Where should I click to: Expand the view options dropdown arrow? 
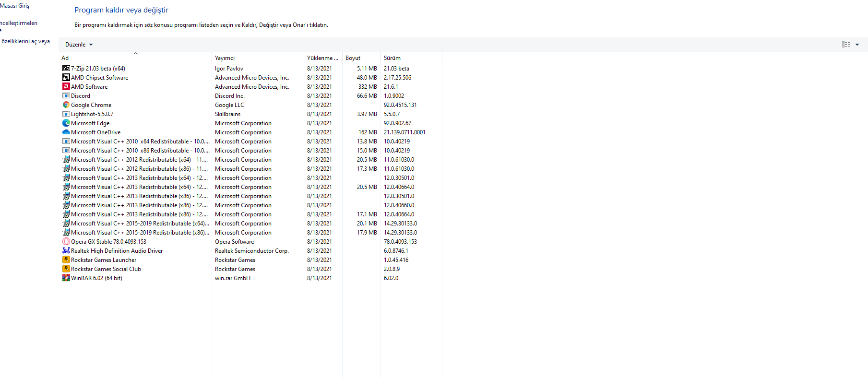pos(857,45)
